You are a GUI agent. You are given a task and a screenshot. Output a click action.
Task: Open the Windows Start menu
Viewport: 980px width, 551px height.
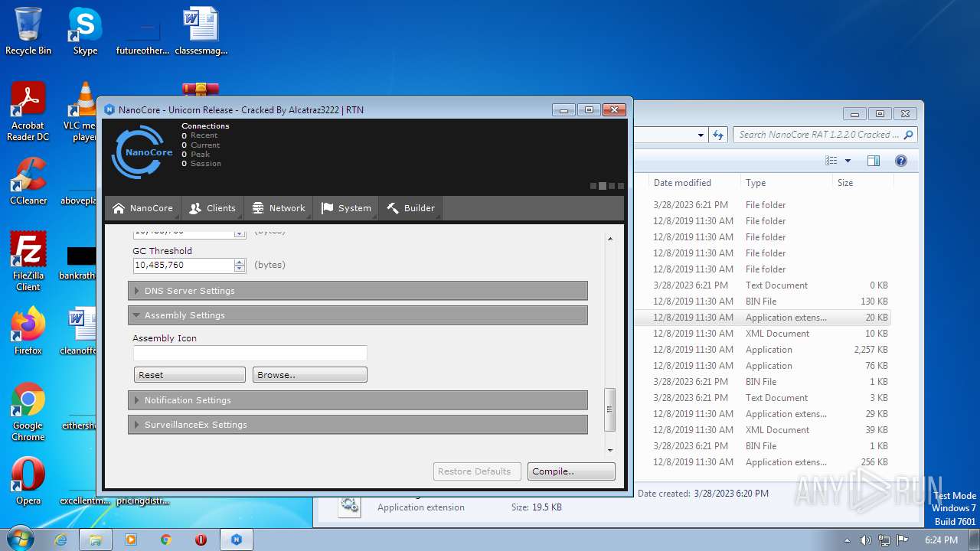21,539
